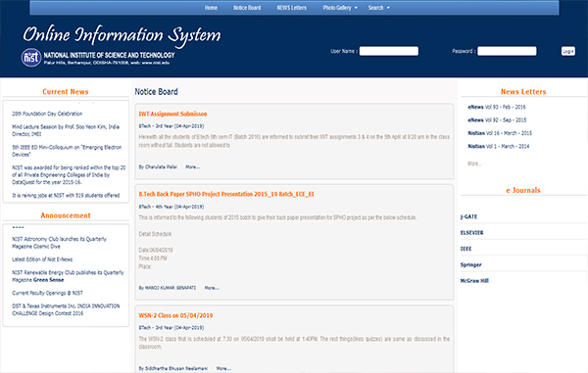Open J-GATE e-journal link

(x=468, y=216)
